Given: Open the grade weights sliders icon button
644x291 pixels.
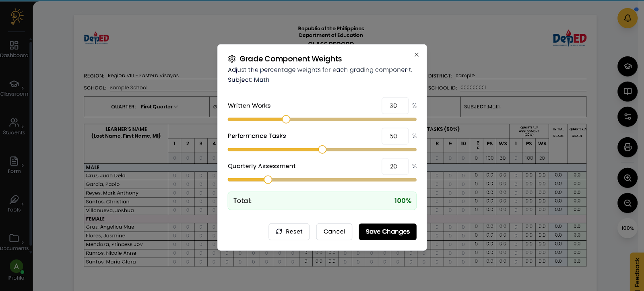Looking at the screenshot, I should coord(627,117).
